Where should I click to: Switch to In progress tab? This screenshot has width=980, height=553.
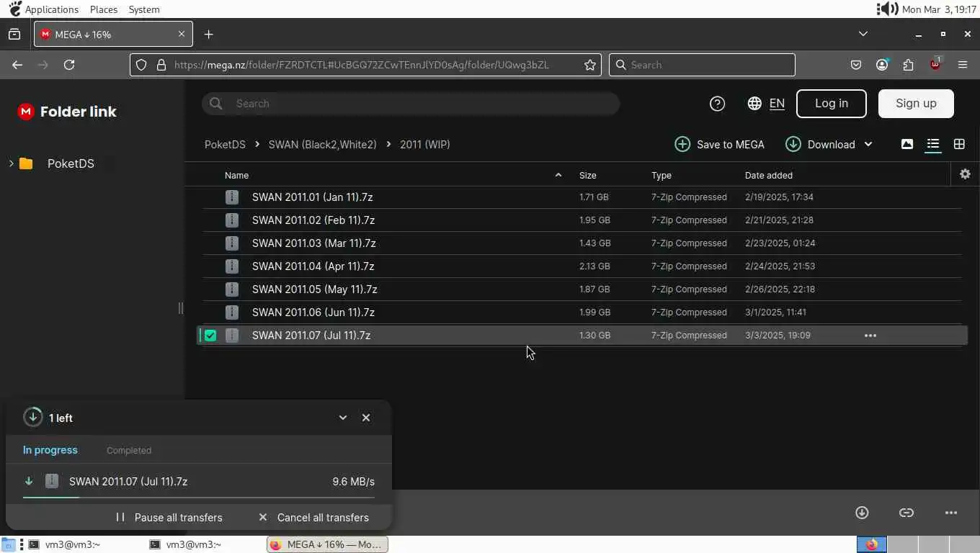[x=50, y=450]
